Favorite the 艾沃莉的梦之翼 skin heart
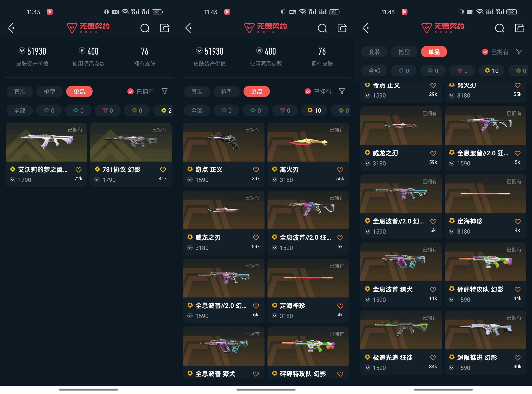 [x=78, y=170]
